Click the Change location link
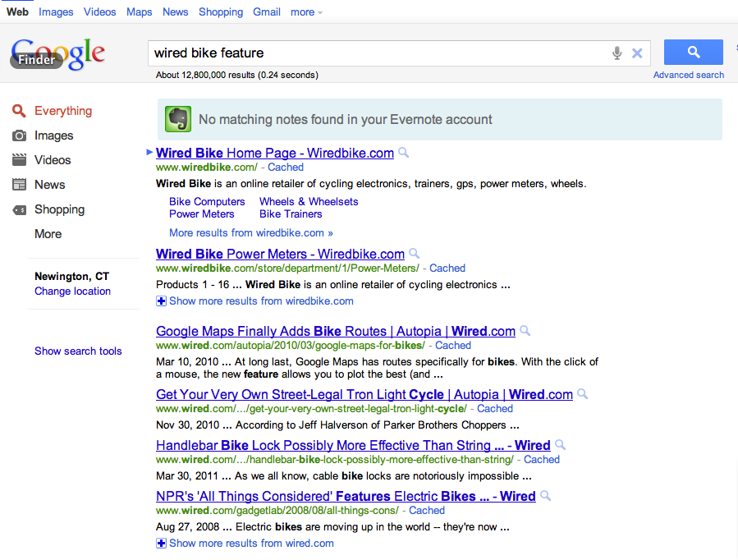 [x=72, y=291]
